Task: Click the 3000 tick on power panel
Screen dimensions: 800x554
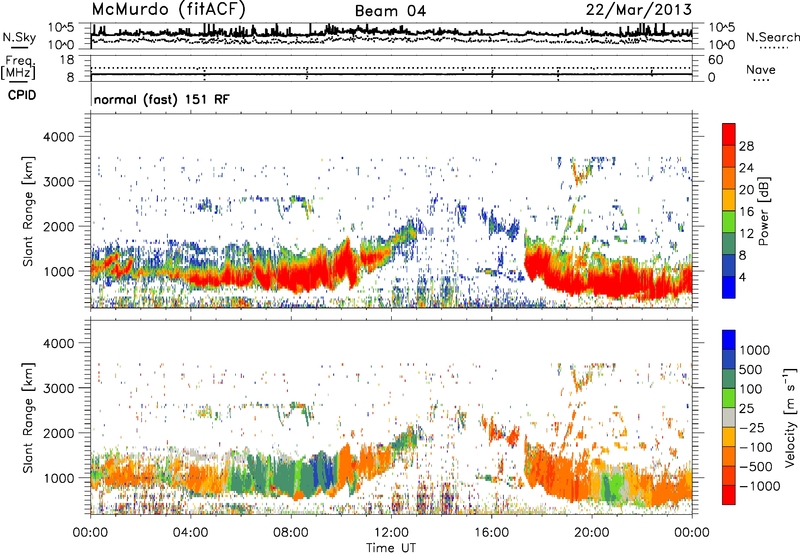Action: tap(58, 182)
